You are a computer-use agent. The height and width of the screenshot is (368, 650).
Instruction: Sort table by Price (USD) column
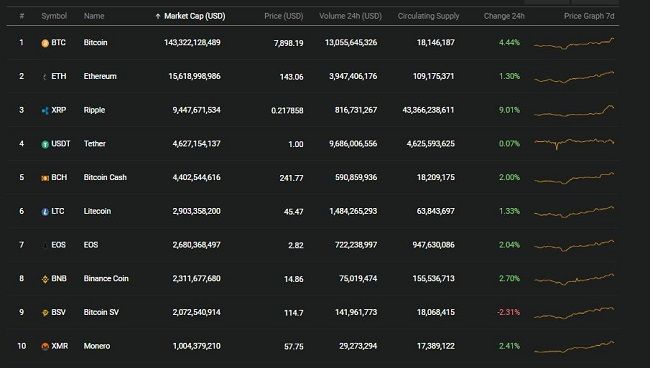(x=284, y=16)
